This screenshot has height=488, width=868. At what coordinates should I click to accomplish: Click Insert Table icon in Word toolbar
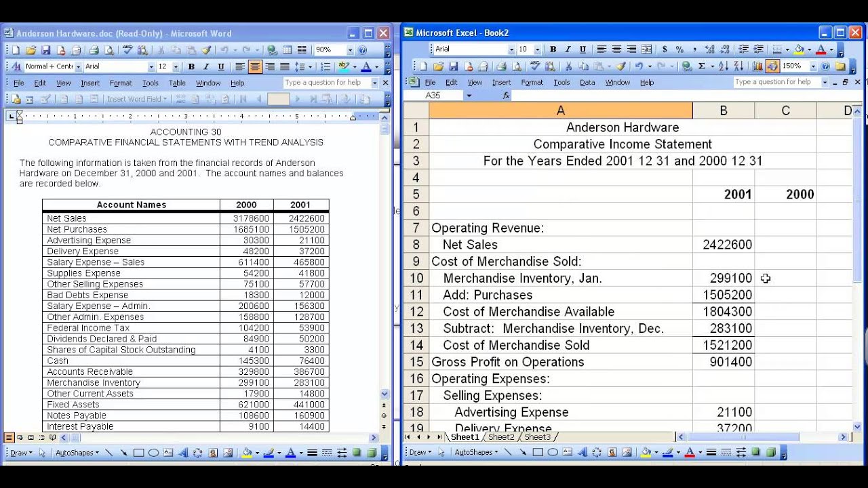pyautogui.click(x=286, y=50)
